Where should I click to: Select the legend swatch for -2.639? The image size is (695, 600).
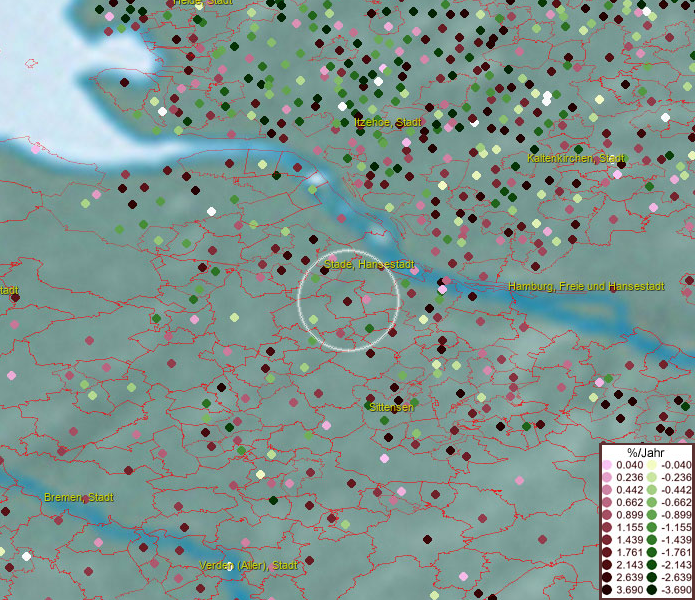coord(652,577)
